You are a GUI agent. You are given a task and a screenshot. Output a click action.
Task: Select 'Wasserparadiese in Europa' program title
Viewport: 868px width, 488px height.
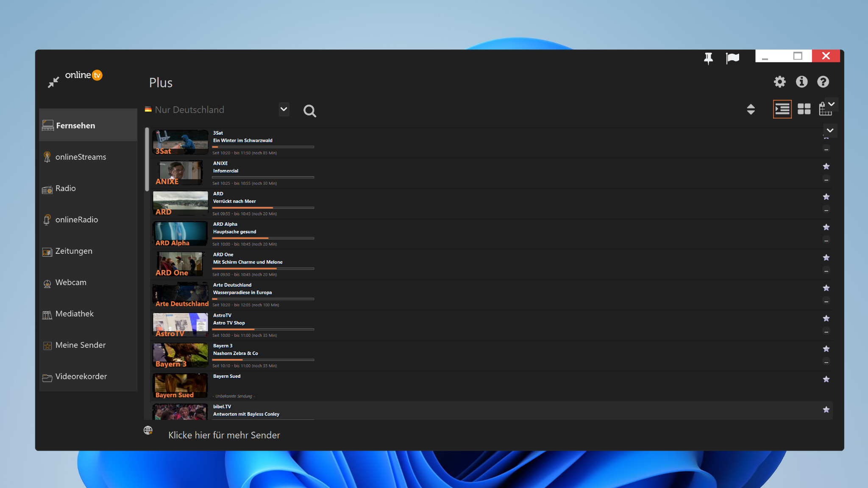point(242,293)
